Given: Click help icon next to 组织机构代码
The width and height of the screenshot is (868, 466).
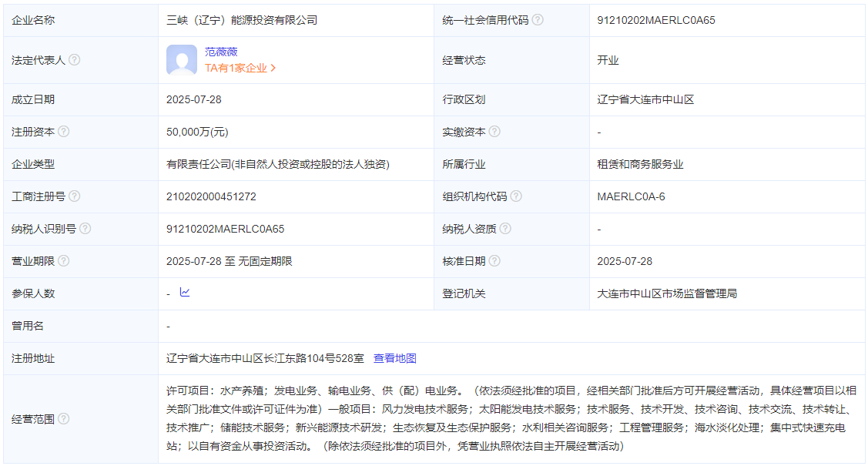Looking at the screenshot, I should 516,196.
